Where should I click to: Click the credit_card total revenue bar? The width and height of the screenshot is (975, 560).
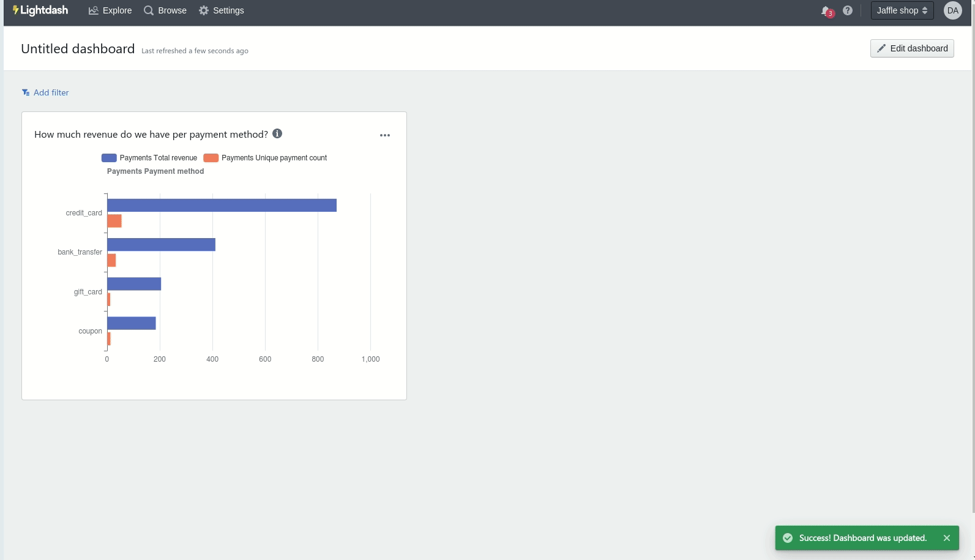click(x=222, y=205)
